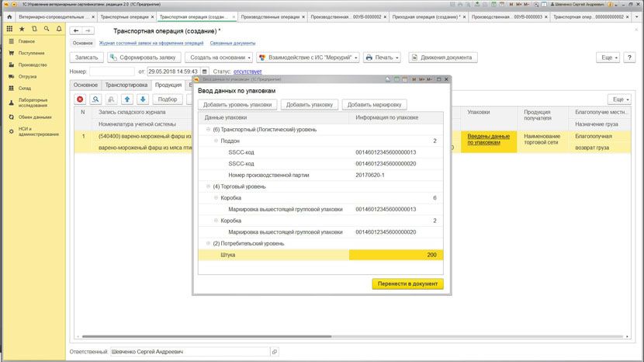Image resolution: width=644 pixels, height=362 pixels.
Task: Collapse the Коробка node with quantity 2
Action: coord(216,221)
